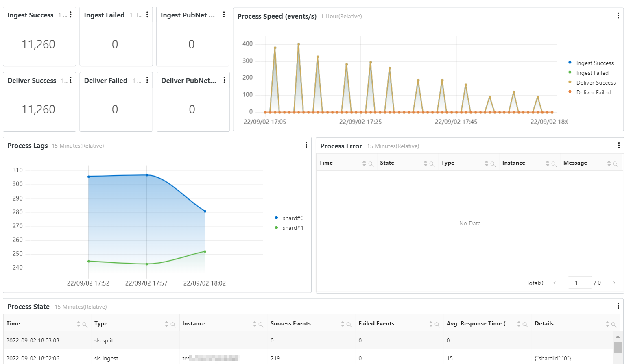Screen dimensions: 631x364
Task: Click the Process State table scrollbar thumb
Action: click(618, 347)
